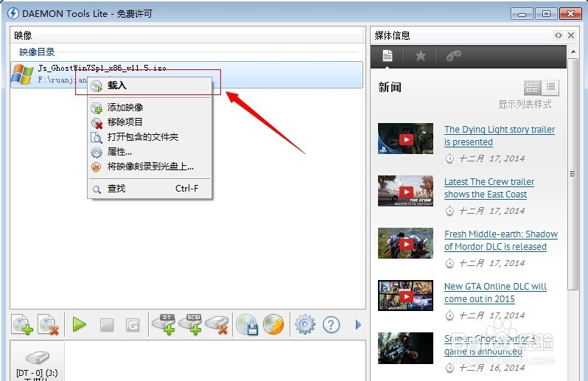Click the 映像目录 section header
Viewport: 588px width, 381px height.
[x=37, y=52]
